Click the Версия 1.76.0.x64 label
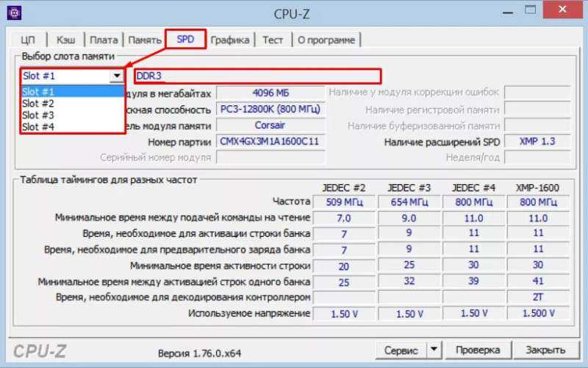588x368 pixels. (x=199, y=353)
